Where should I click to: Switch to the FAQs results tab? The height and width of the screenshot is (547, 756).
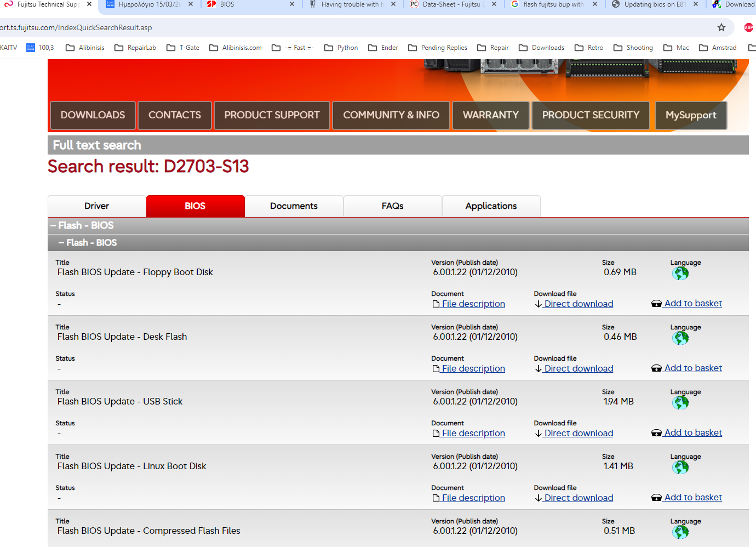pyautogui.click(x=393, y=206)
